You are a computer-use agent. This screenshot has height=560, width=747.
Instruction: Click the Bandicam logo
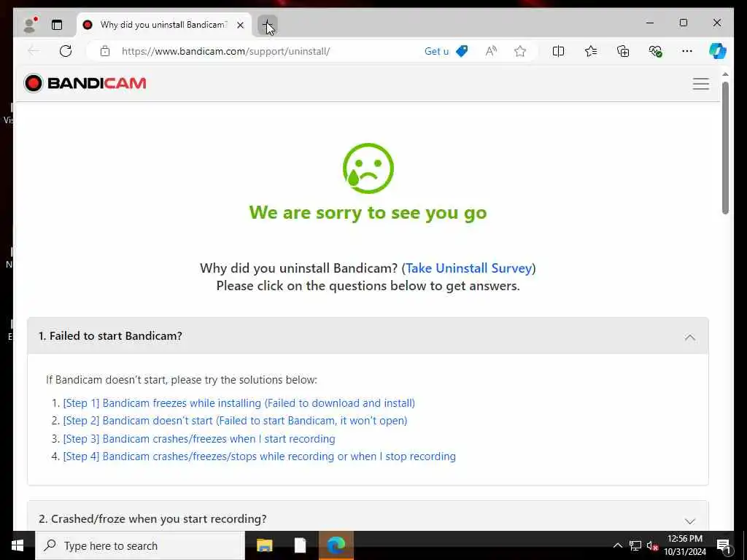coord(85,83)
